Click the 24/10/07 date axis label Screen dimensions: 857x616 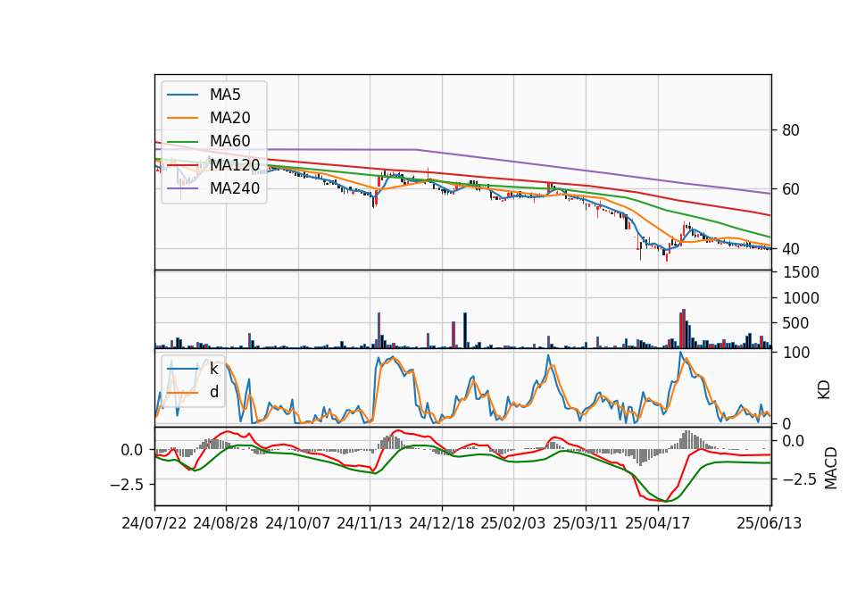[x=298, y=523]
